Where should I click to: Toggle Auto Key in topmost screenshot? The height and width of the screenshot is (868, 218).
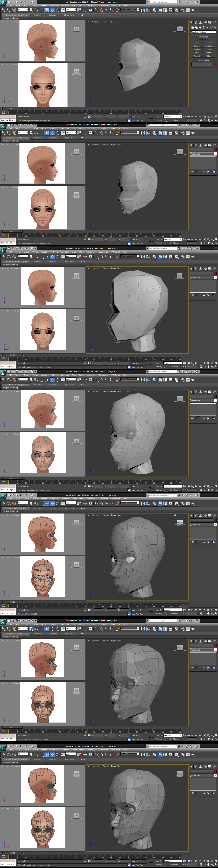click(159, 117)
